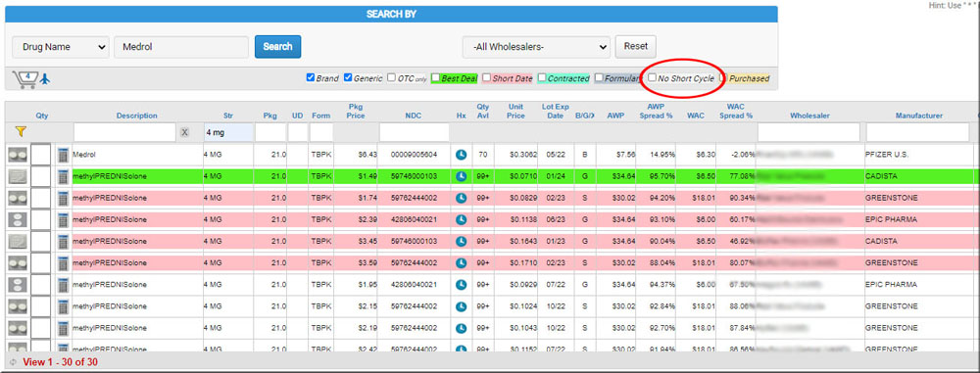Check the Contracted filter box
This screenshot has width=980, height=373.
543,78
